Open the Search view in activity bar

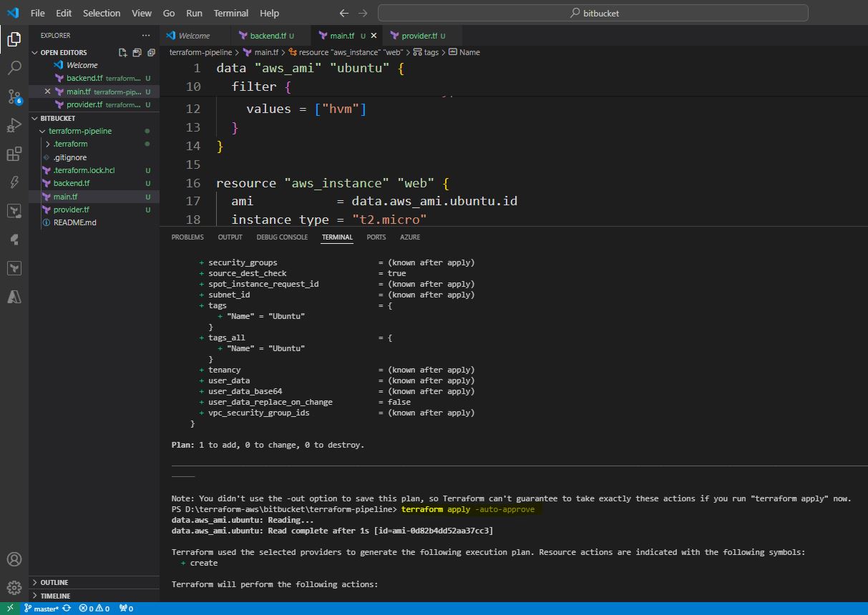point(14,68)
